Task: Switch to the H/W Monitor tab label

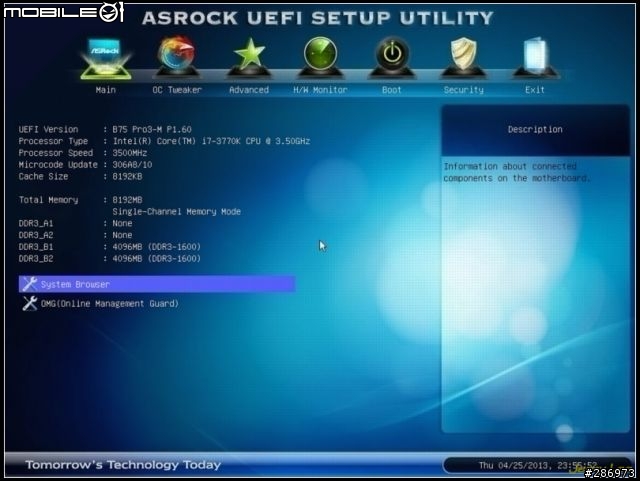Action: [320, 90]
